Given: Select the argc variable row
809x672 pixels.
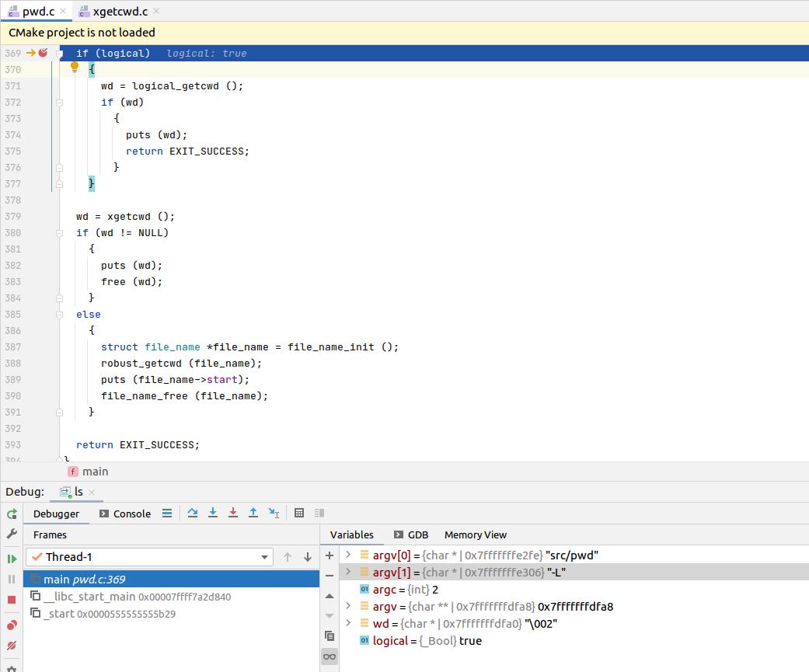Looking at the screenshot, I should tap(574, 589).
